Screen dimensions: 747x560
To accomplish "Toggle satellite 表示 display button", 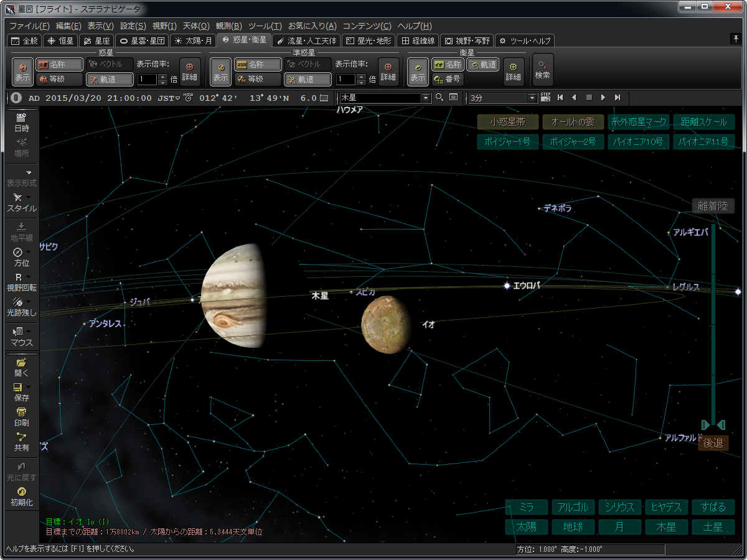I will [418, 72].
